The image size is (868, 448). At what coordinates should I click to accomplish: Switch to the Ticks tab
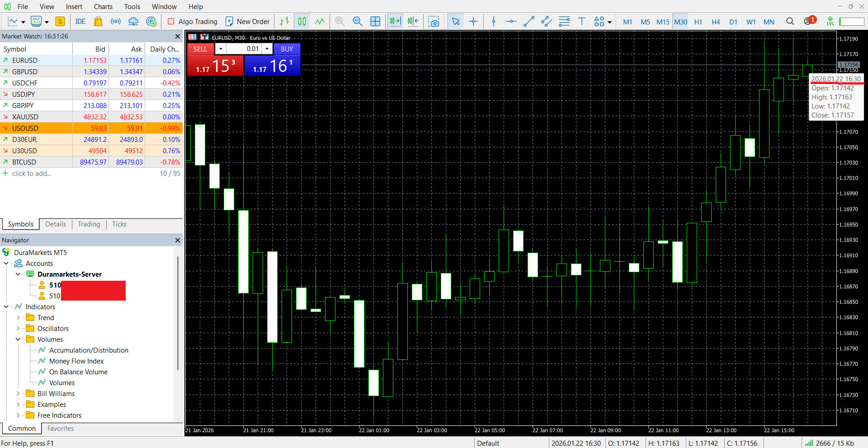[119, 224]
